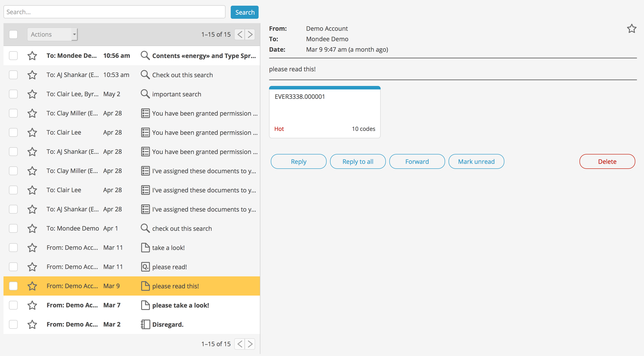The width and height of the screenshot is (644, 356).
Task: Click Reply to all
Action: (358, 161)
